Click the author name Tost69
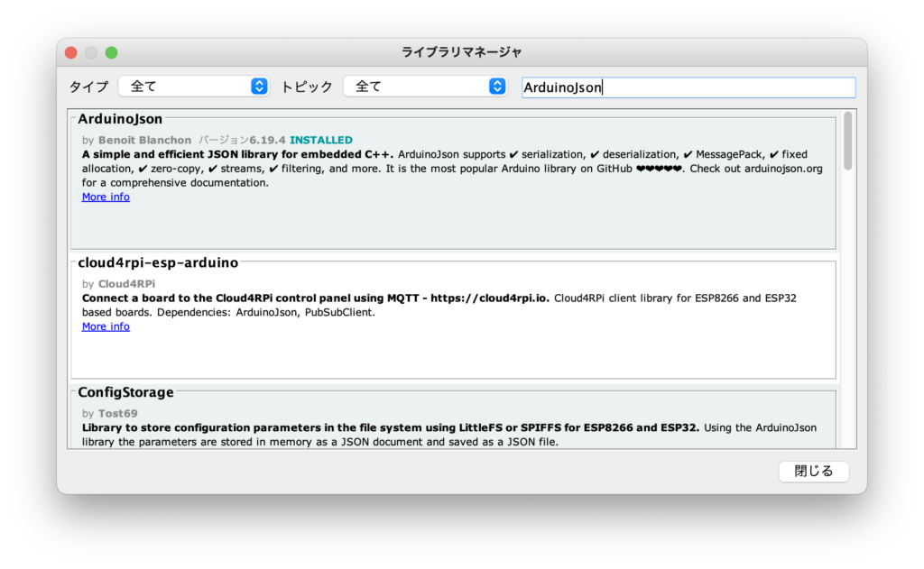This screenshot has height=569, width=924. pyautogui.click(x=117, y=413)
